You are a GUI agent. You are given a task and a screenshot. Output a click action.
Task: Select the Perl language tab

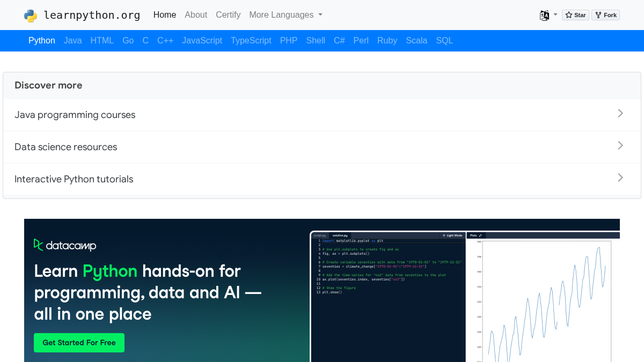coord(361,41)
